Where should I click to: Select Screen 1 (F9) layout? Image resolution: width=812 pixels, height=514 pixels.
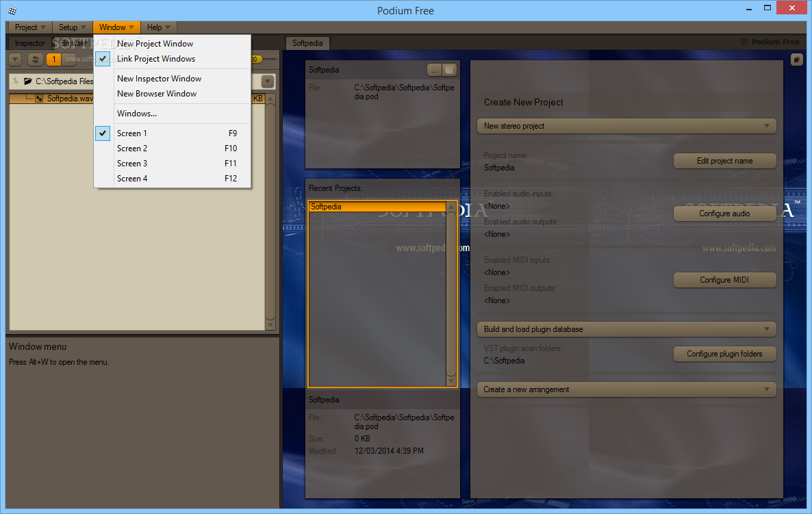[172, 133]
